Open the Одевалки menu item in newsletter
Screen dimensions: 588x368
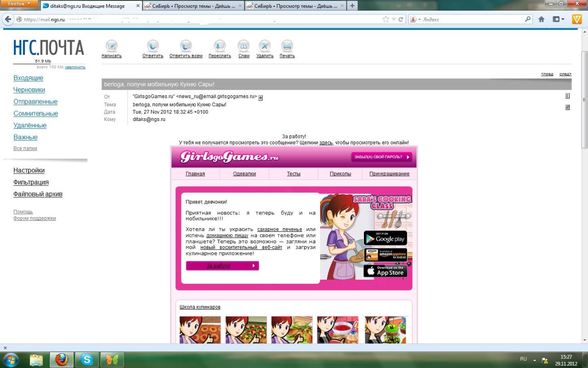coord(244,174)
